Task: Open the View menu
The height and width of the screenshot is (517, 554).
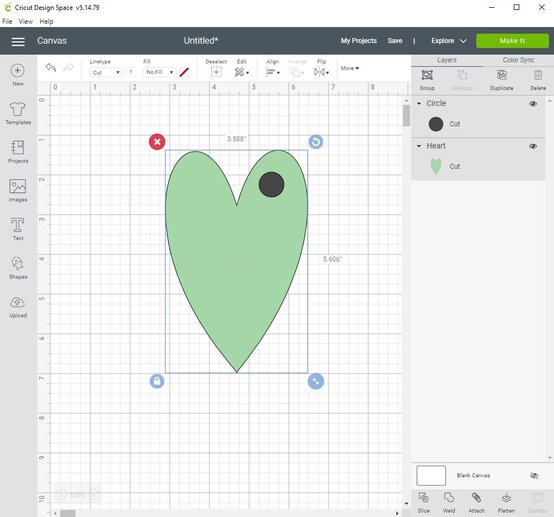Action: 25,22
